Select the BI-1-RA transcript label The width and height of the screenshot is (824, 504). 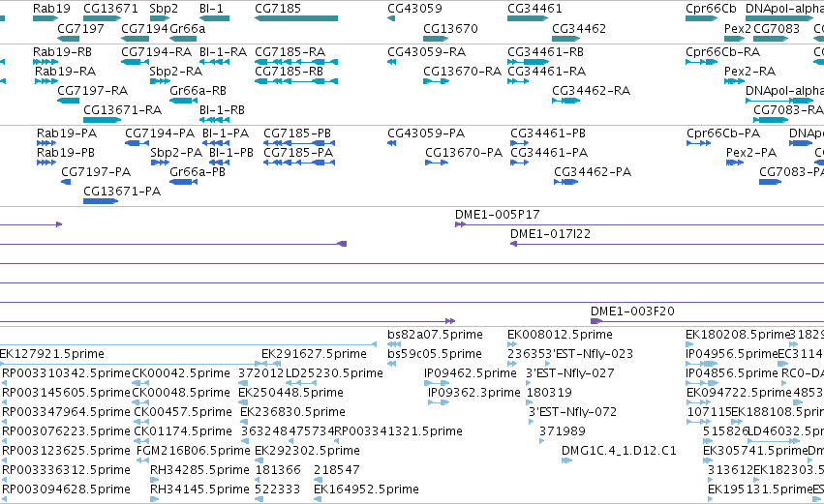pyautogui.click(x=223, y=52)
